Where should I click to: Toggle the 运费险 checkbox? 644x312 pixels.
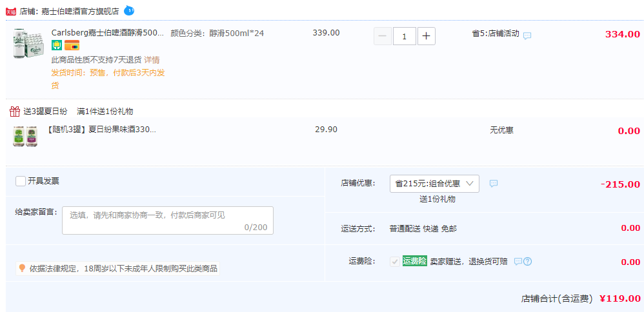(395, 261)
